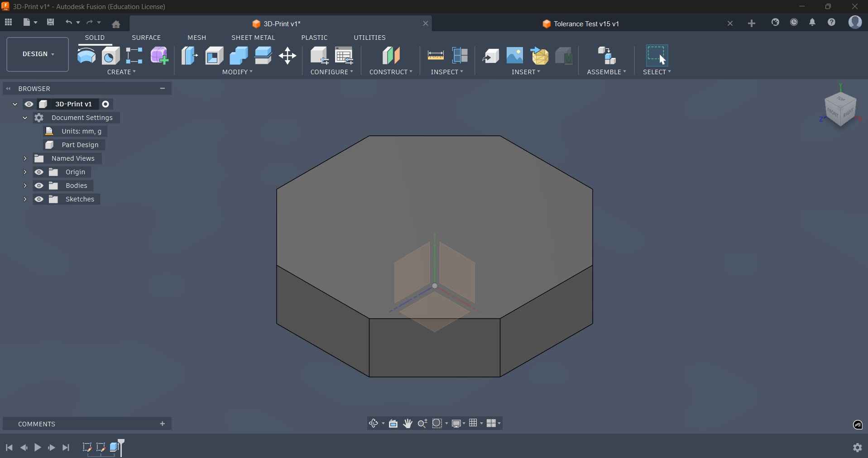Toggle visibility of the Sketches folder
The height and width of the screenshot is (458, 868).
(x=39, y=199)
